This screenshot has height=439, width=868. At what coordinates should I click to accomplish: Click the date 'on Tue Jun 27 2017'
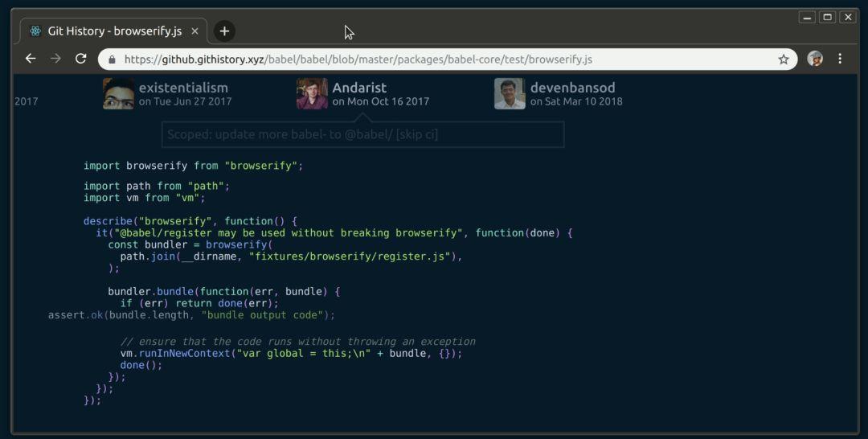point(186,101)
